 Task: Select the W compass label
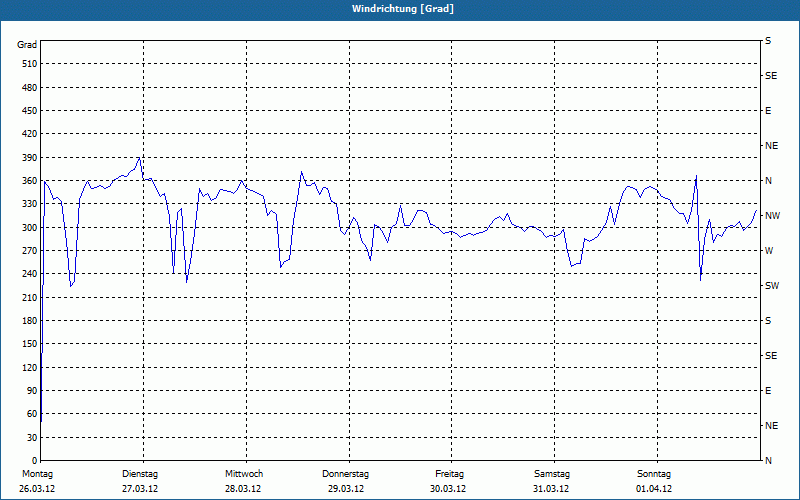coord(769,251)
